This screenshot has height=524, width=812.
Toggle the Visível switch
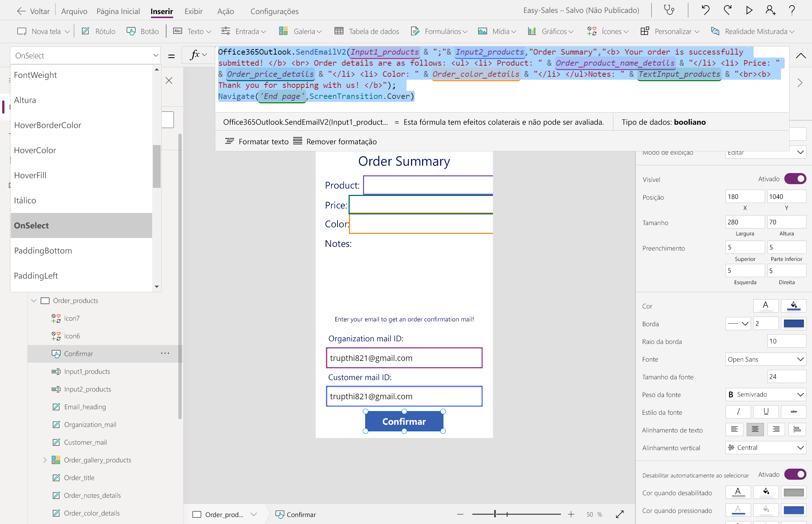(x=795, y=179)
